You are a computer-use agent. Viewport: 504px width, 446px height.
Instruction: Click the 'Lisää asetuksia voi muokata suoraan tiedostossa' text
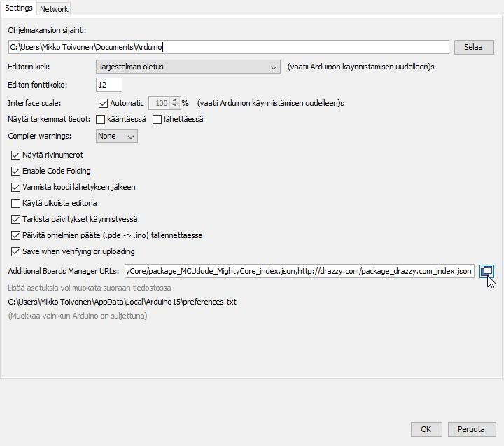point(90,288)
